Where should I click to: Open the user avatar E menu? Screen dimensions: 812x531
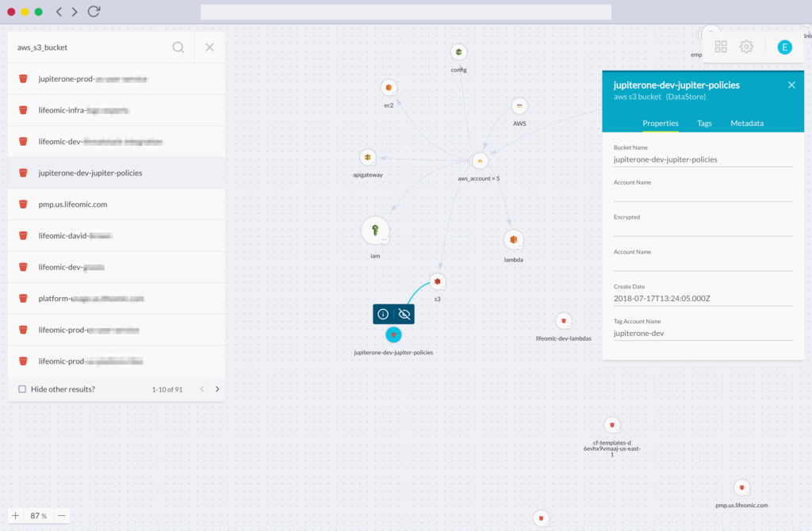pos(784,47)
